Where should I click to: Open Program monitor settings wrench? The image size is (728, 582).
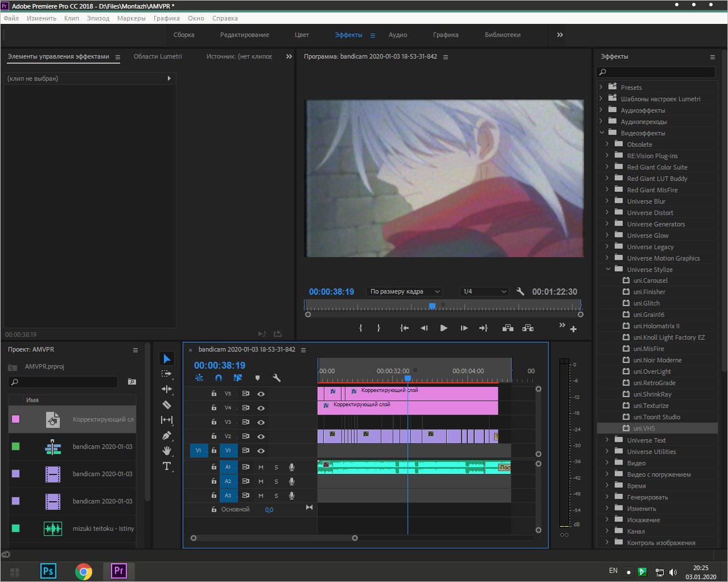(x=520, y=291)
